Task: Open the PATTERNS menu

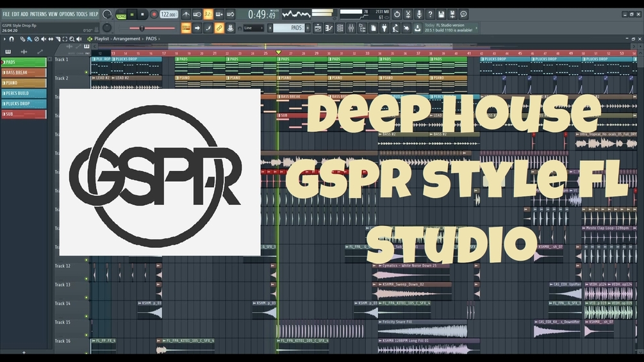Action: point(38,14)
